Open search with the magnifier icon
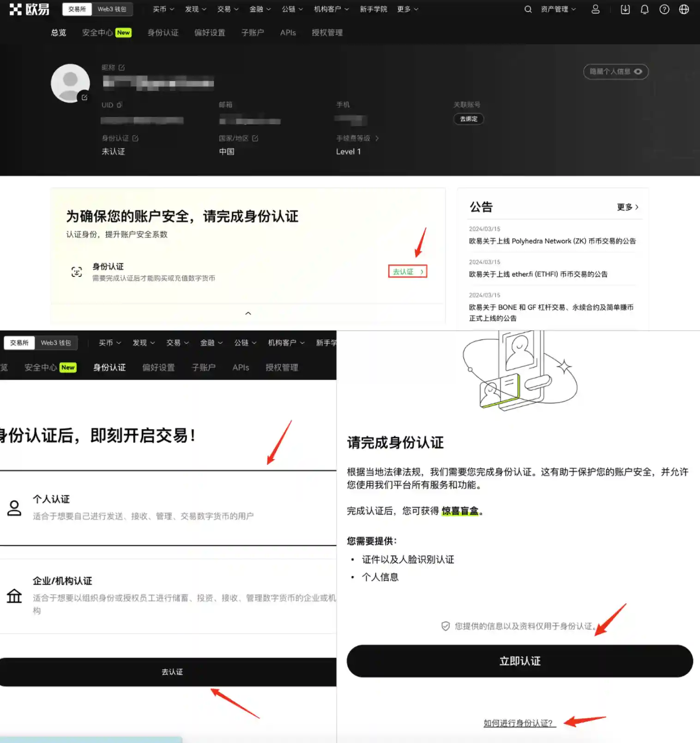 [528, 9]
